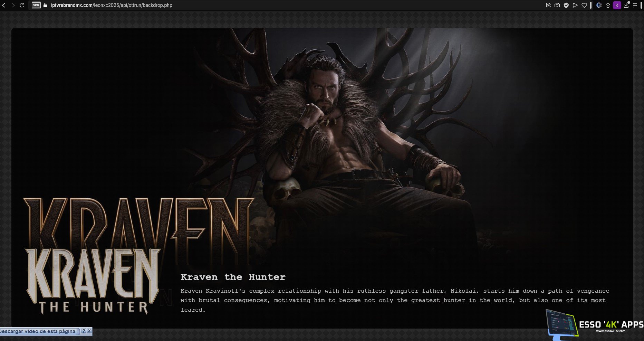Viewport: 644px width, 341px height.
Task: Open the gear-moon extension icon
Action: coord(599,5)
